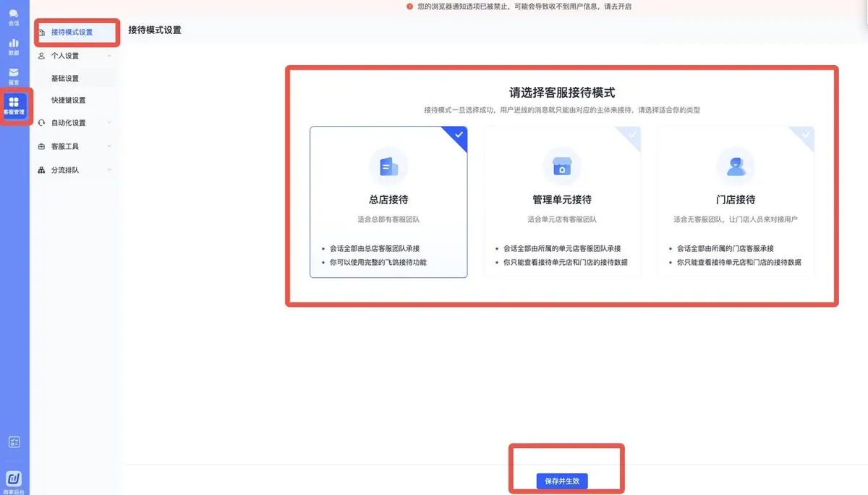Select the 总店接待 checkmark corner
The width and height of the screenshot is (868, 495).
tap(458, 135)
